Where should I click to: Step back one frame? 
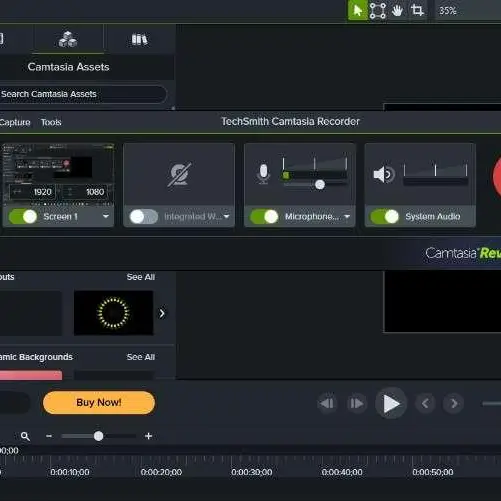pyautogui.click(x=327, y=404)
